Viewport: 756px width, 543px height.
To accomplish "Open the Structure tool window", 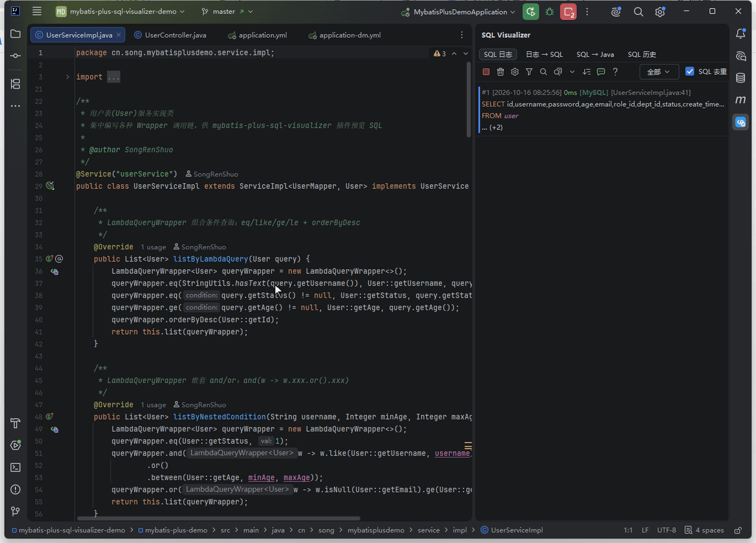I will pos(15,84).
